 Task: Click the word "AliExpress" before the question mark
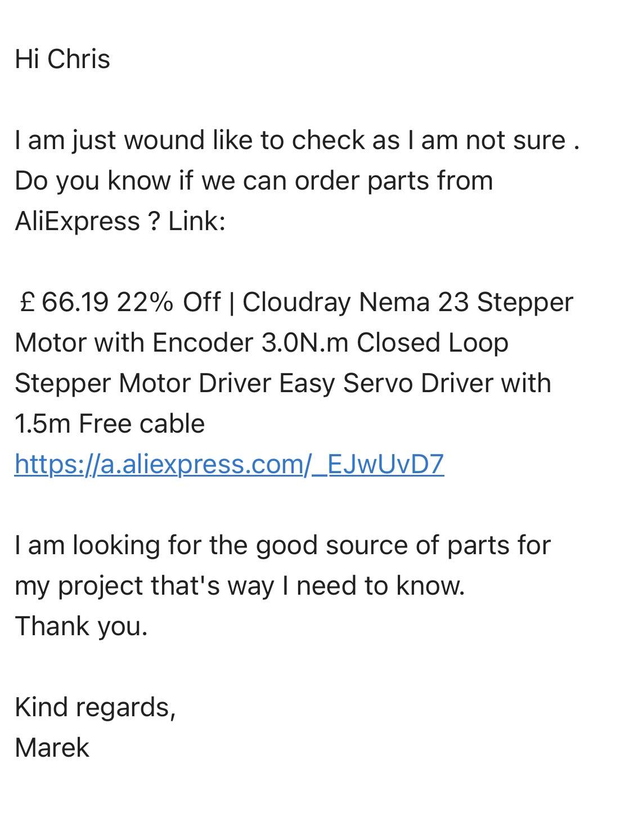point(77,221)
